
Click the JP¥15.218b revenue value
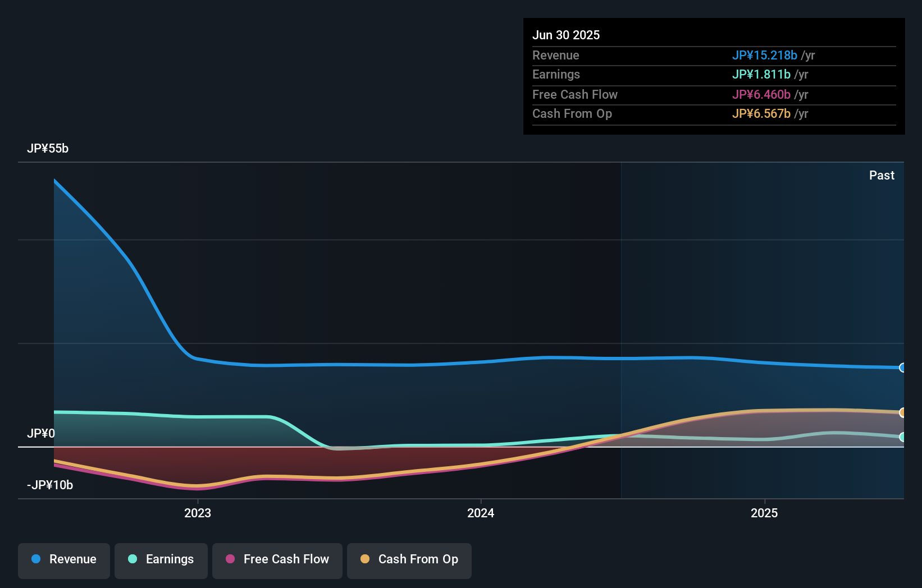764,55
